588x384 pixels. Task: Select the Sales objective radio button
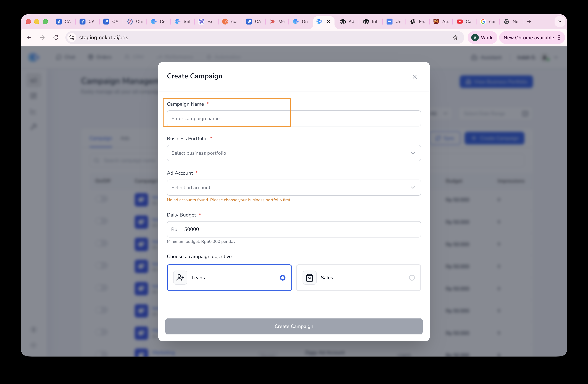pyautogui.click(x=412, y=278)
